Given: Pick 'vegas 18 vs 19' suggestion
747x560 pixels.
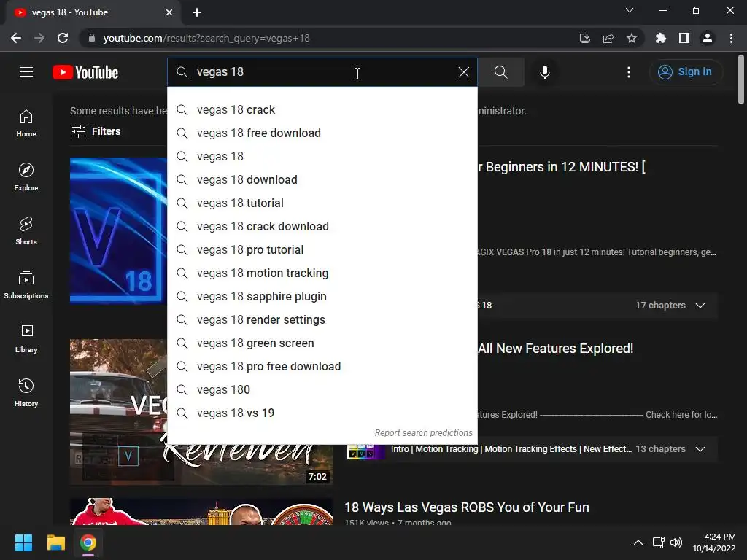Looking at the screenshot, I should point(322,413).
